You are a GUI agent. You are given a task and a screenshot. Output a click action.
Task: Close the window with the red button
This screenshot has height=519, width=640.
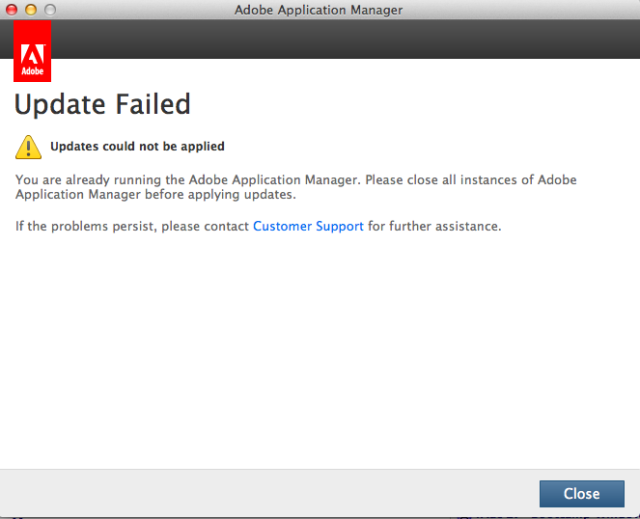point(12,10)
